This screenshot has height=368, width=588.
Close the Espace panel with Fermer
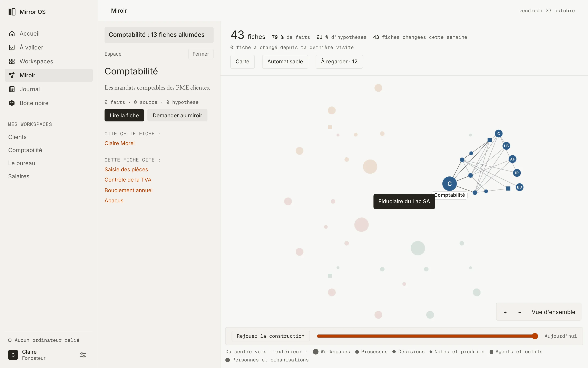201,54
